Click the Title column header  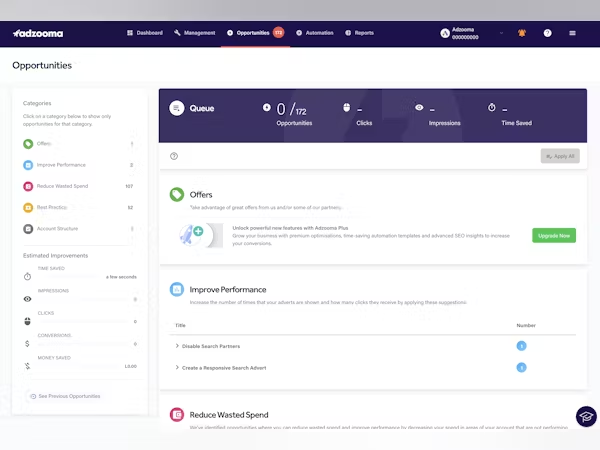point(180,325)
